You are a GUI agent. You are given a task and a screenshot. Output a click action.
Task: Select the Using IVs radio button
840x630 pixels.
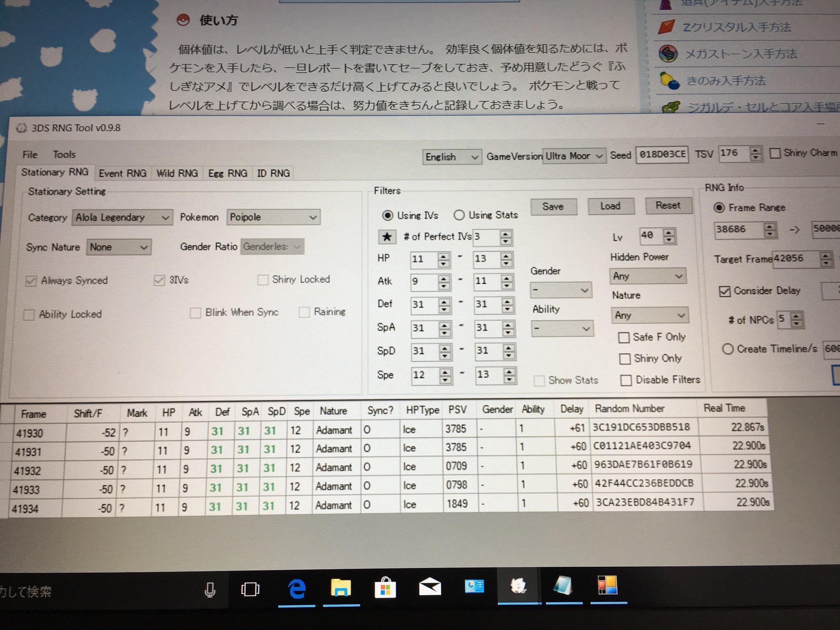[x=387, y=215]
